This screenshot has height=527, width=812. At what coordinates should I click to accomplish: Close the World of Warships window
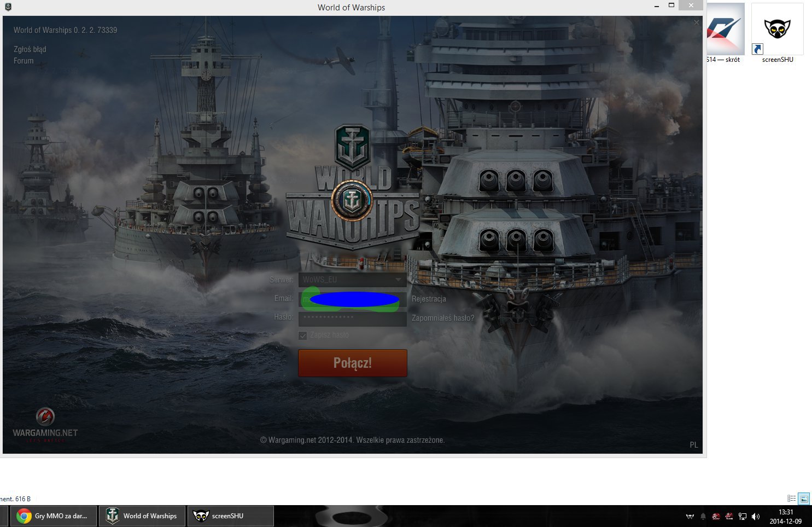(x=691, y=5)
